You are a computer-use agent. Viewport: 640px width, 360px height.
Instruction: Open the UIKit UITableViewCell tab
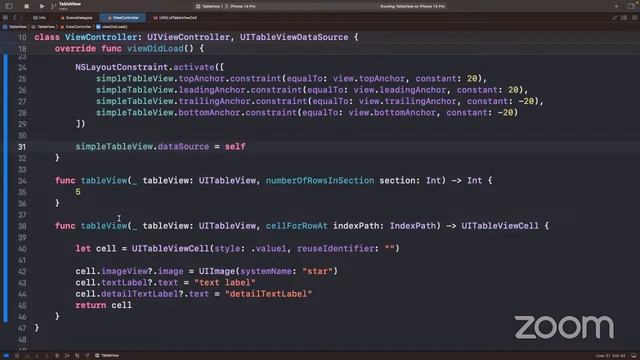175,18
